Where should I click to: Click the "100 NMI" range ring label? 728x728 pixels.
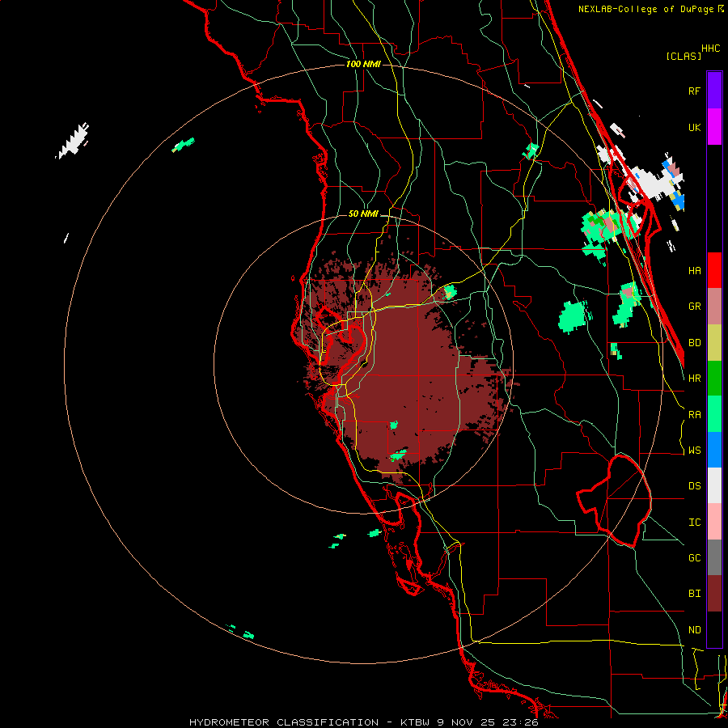(x=363, y=64)
